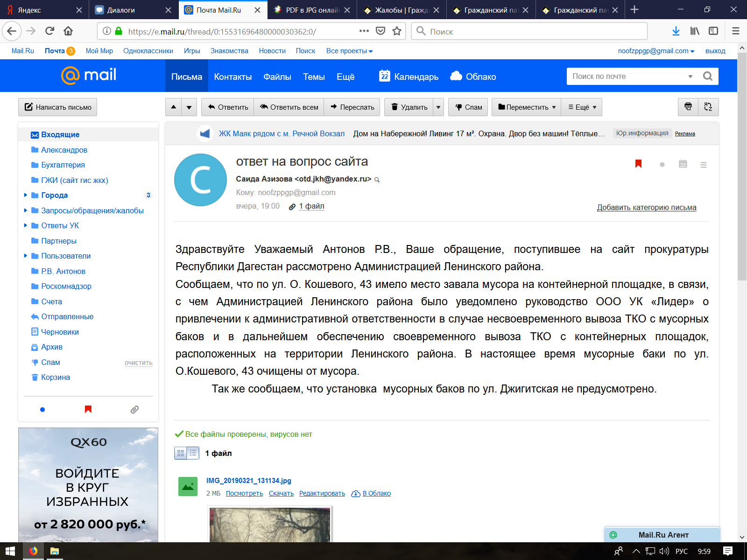Open the attached image thumbnail preview
Screen dimensions: 747x560
coord(270,525)
